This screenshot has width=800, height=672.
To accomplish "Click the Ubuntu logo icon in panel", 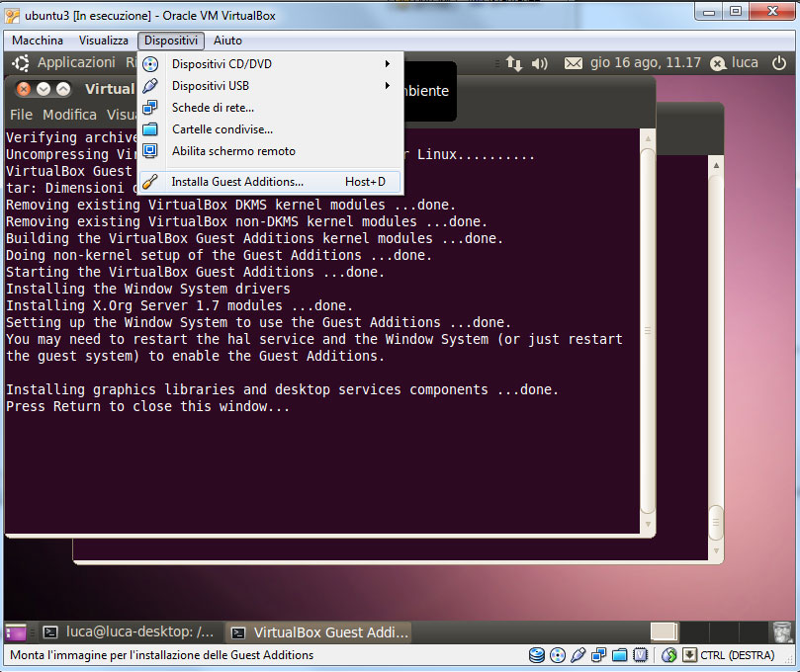I will (x=21, y=63).
